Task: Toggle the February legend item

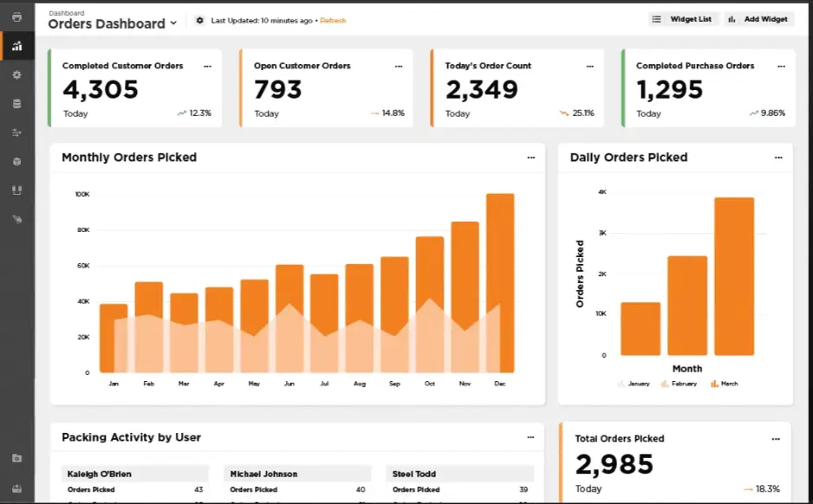Action: pos(679,384)
